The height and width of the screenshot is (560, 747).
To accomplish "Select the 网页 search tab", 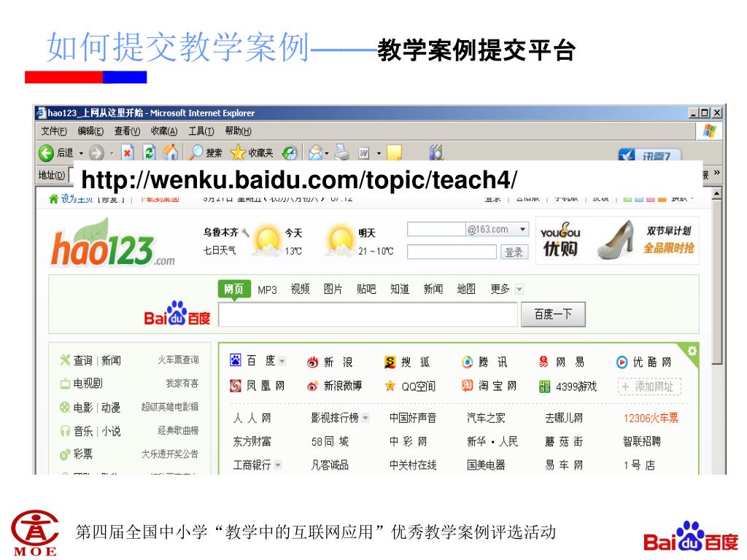I will click(x=234, y=289).
